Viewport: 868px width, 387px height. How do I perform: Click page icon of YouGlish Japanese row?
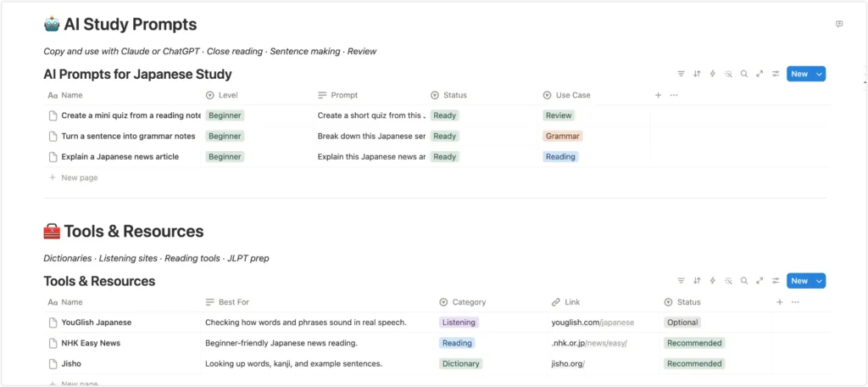coord(53,322)
